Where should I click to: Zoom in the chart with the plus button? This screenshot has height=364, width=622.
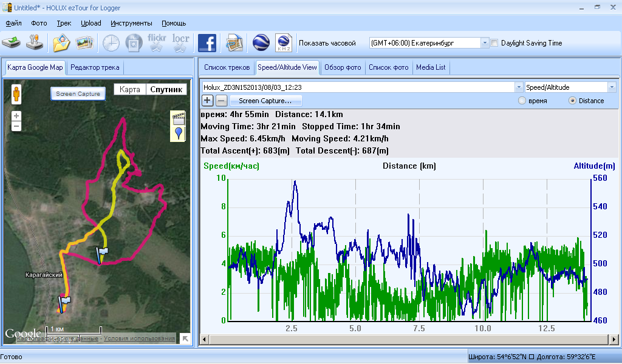(x=207, y=101)
